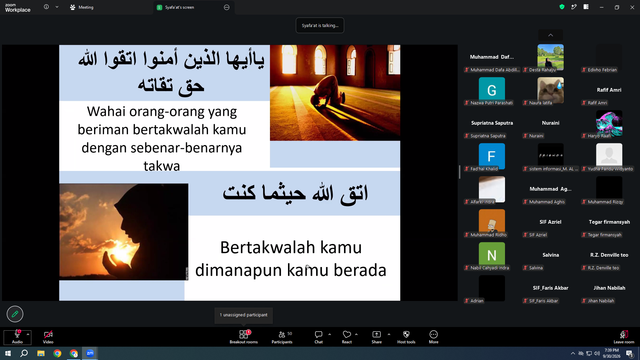Select Desta Rahayu's video thumbnail

551,57
